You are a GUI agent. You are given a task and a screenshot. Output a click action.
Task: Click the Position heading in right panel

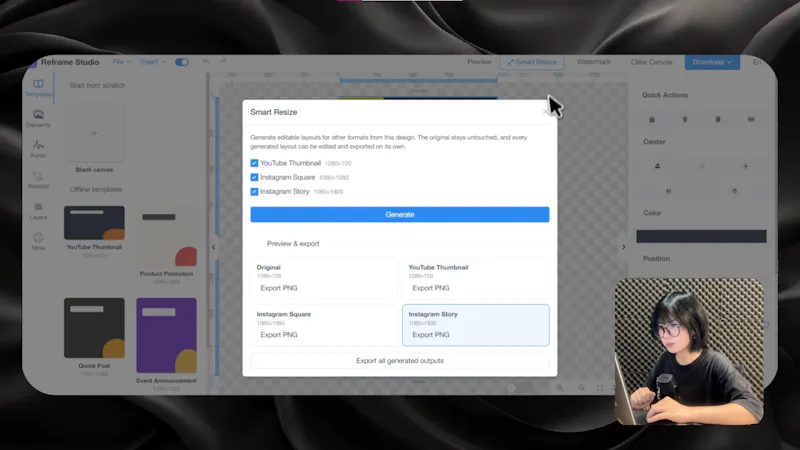pyautogui.click(x=656, y=259)
